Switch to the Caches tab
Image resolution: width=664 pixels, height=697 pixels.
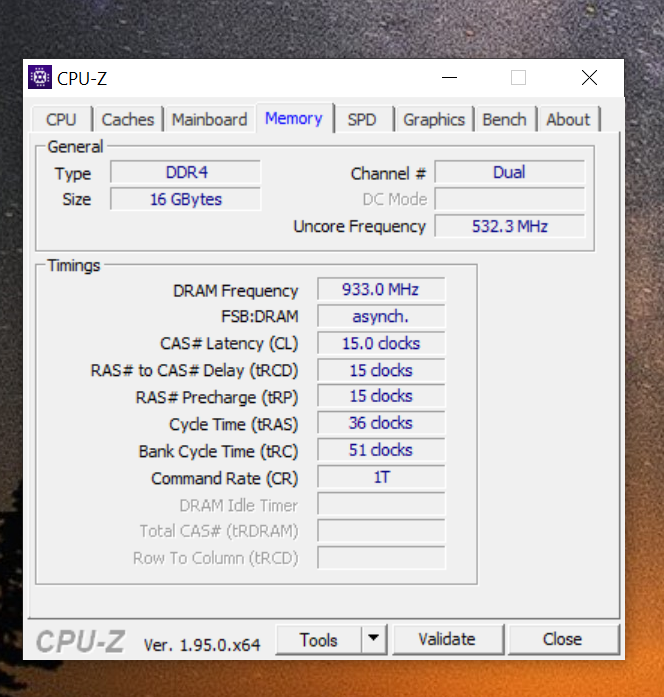click(x=128, y=120)
